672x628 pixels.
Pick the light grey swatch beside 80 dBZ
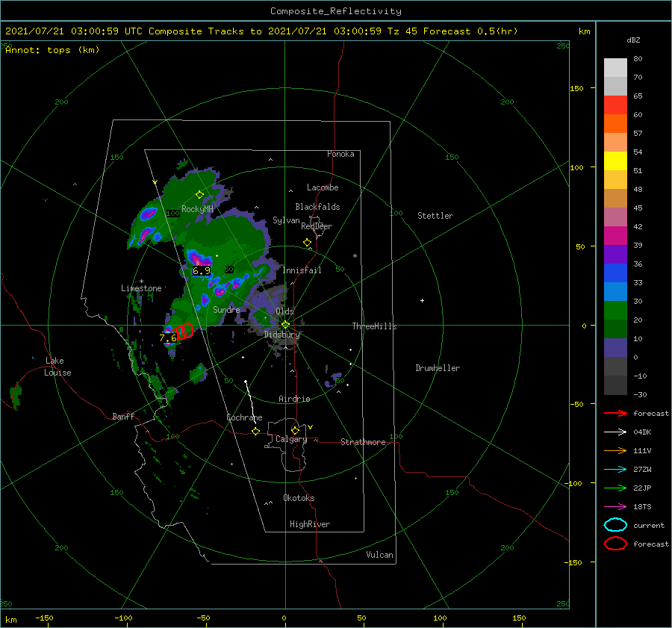(615, 68)
